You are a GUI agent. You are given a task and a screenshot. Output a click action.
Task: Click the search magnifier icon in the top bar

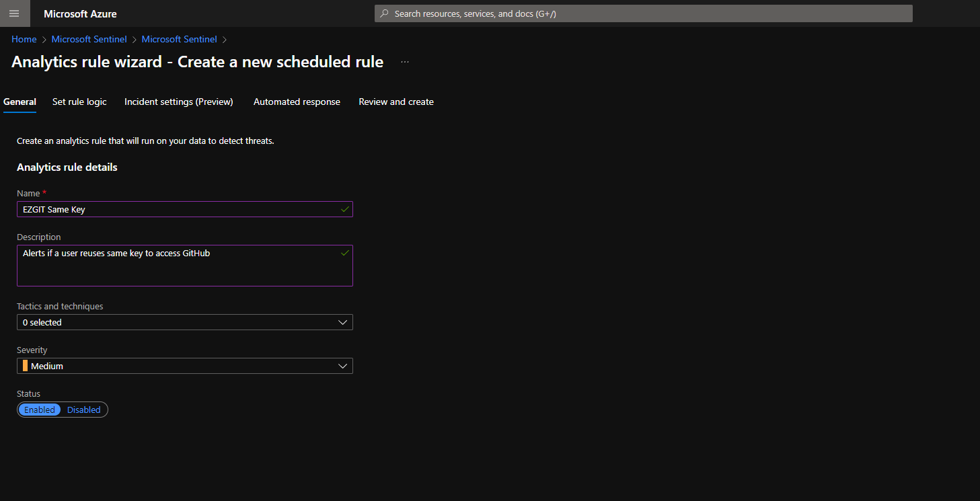click(384, 13)
